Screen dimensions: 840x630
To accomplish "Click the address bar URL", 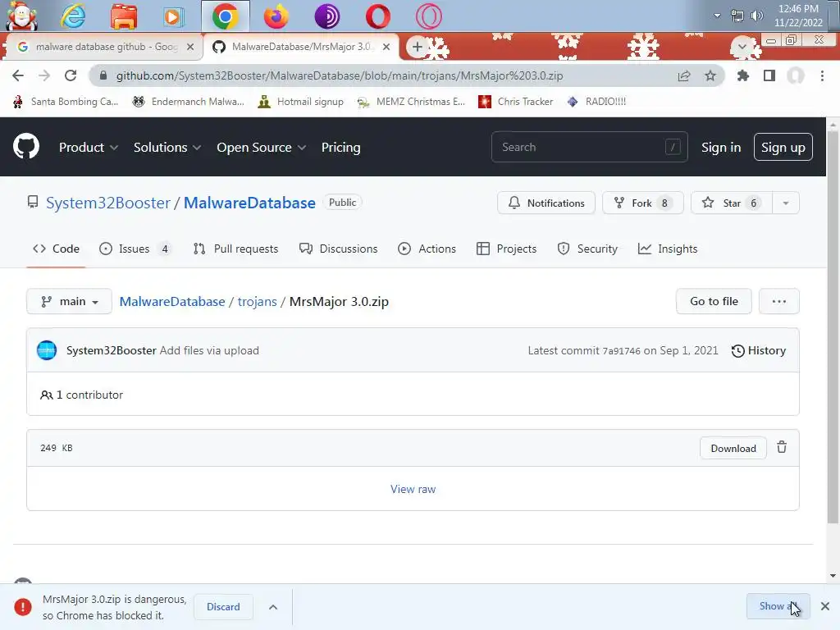I will [340, 75].
